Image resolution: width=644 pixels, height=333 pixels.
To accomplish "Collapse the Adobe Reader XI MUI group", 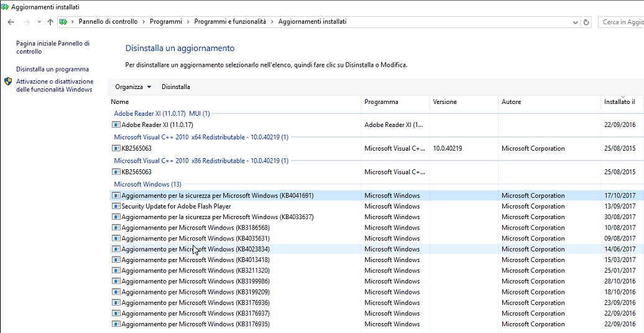I will point(162,113).
